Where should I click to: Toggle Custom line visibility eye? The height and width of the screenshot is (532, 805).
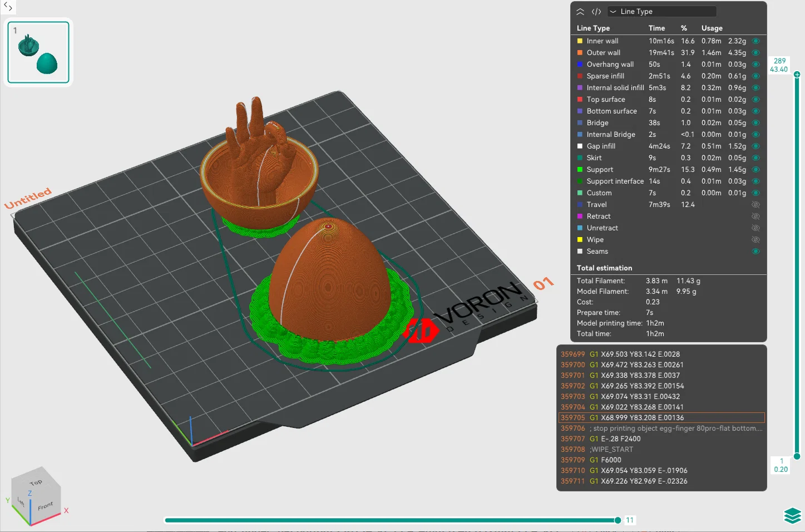click(x=755, y=193)
